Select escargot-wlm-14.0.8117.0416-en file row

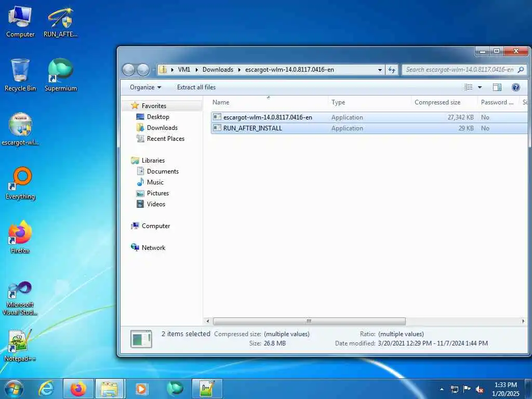point(369,117)
